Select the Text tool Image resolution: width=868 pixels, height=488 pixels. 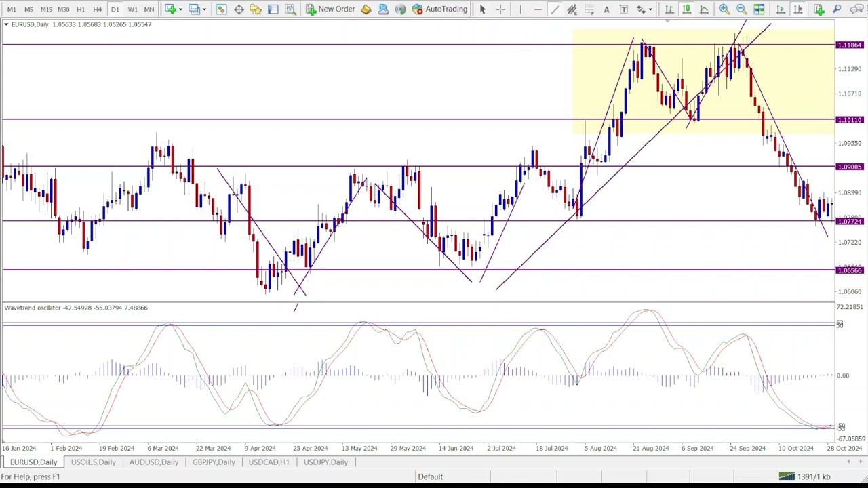click(606, 9)
